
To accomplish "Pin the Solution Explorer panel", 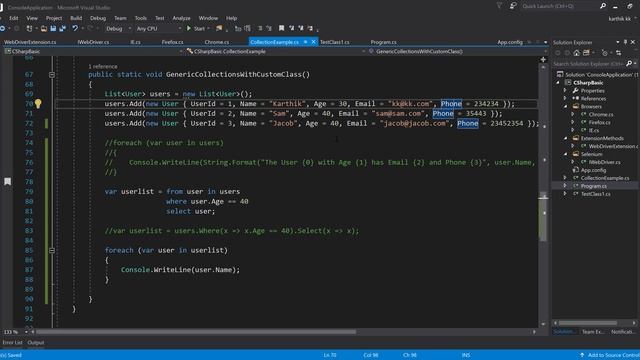I will pos(625,42).
